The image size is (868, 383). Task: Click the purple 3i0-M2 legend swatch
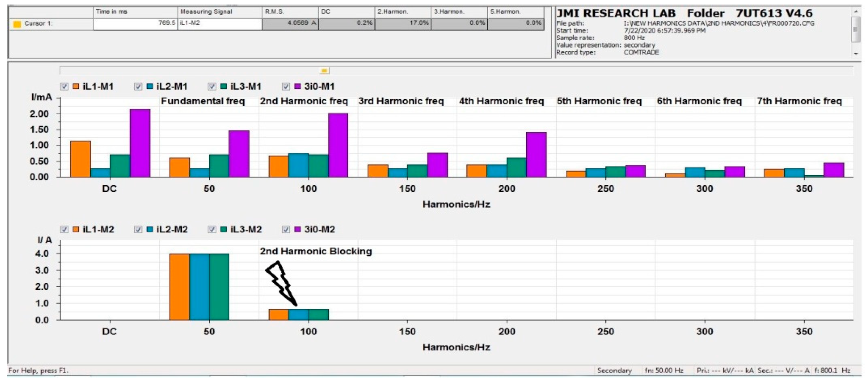298,230
